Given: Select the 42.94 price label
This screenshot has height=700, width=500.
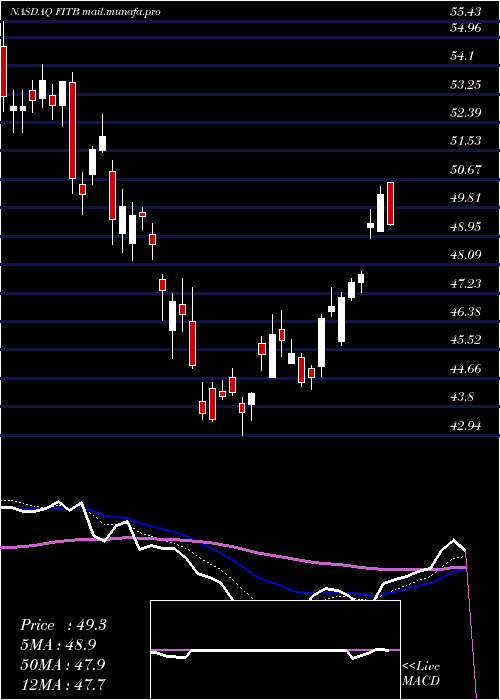Looking at the screenshot, I should [466, 425].
